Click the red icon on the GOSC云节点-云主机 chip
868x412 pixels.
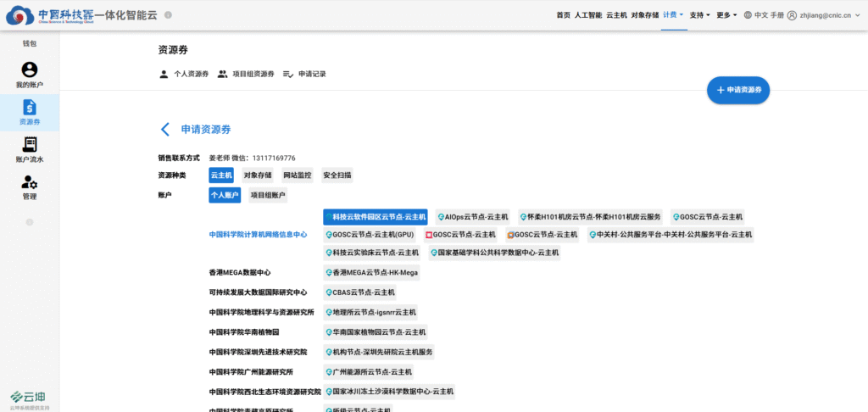click(428, 235)
